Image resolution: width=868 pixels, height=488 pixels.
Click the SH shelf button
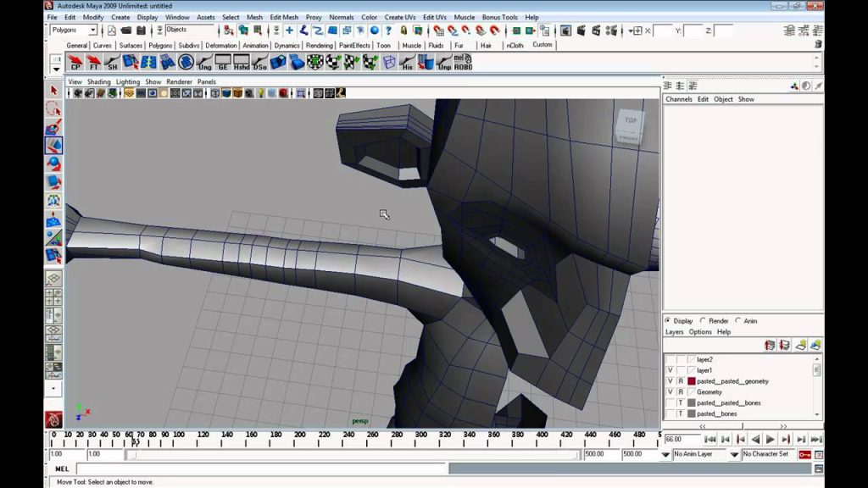point(112,62)
